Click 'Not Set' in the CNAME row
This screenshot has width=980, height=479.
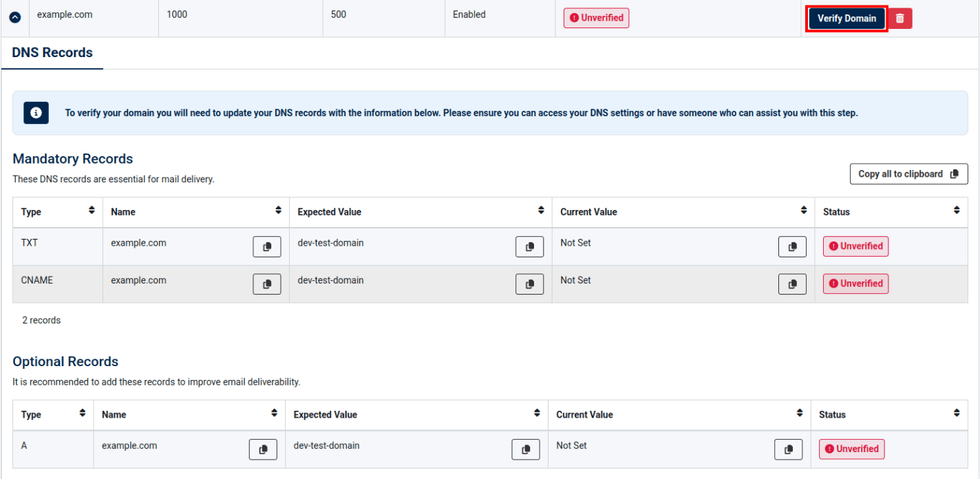[x=575, y=280]
